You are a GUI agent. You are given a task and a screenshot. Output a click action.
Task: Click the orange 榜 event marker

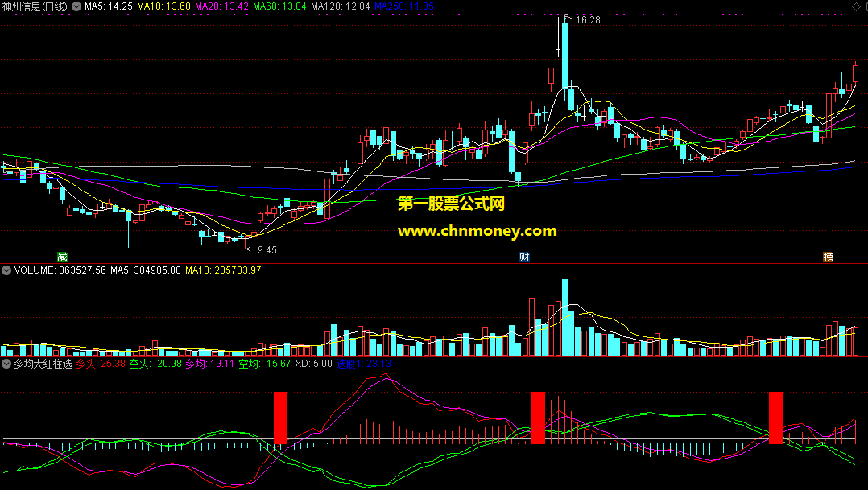(828, 257)
